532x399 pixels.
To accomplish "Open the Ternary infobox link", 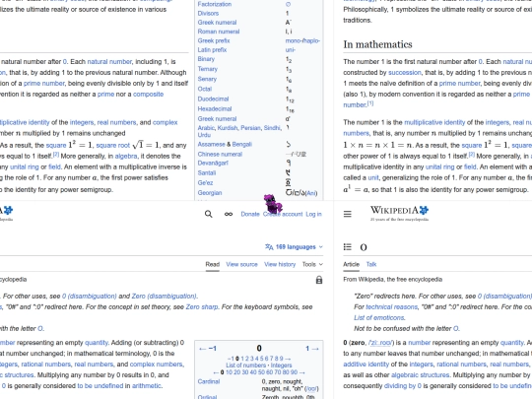I will (x=207, y=69).
